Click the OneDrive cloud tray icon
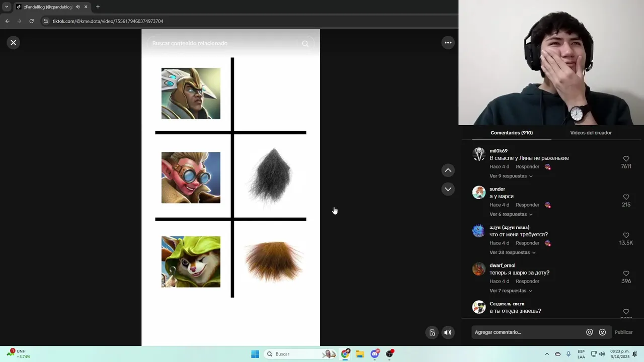The image size is (644, 362). [x=557, y=354]
